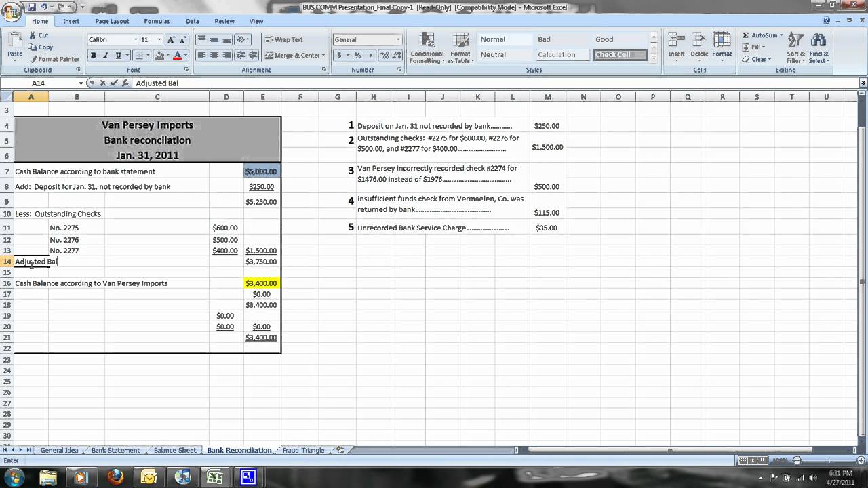Open the Insert ribbon tab
868x488 pixels.
pyautogui.click(x=71, y=21)
